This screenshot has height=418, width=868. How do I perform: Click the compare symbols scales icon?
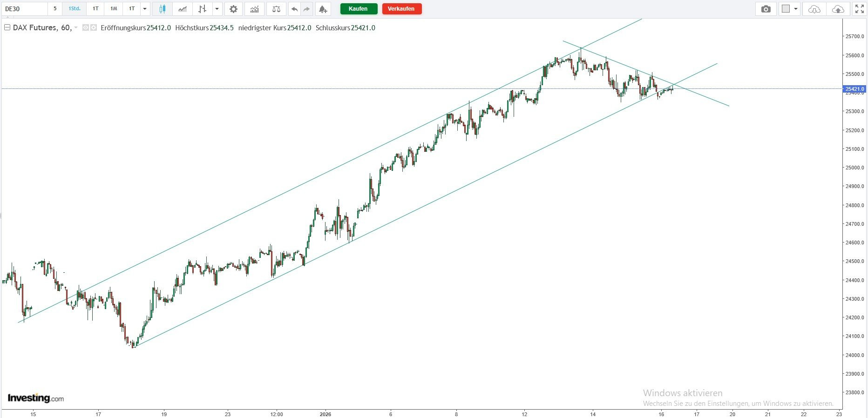coord(276,9)
